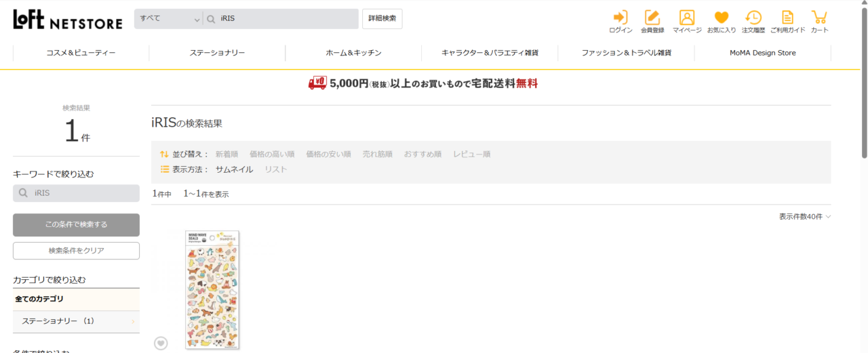Sort by 価格の高い順
868x353 pixels.
coord(272,154)
